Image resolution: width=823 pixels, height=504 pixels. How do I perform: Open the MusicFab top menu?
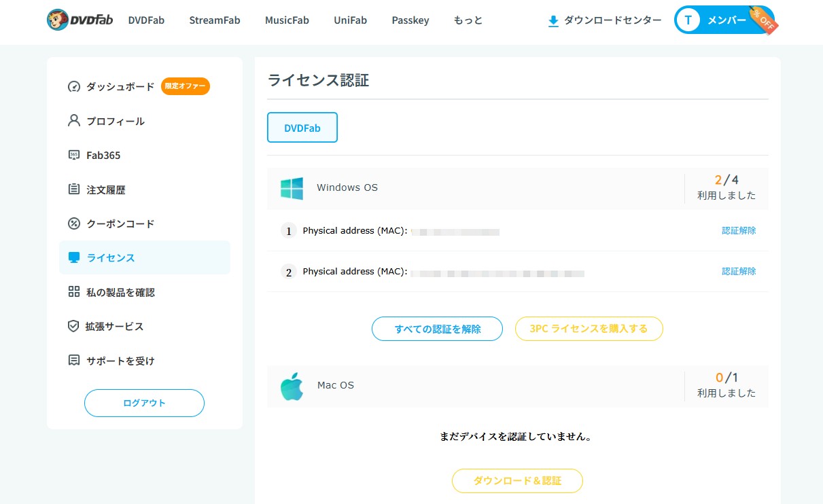coord(287,20)
